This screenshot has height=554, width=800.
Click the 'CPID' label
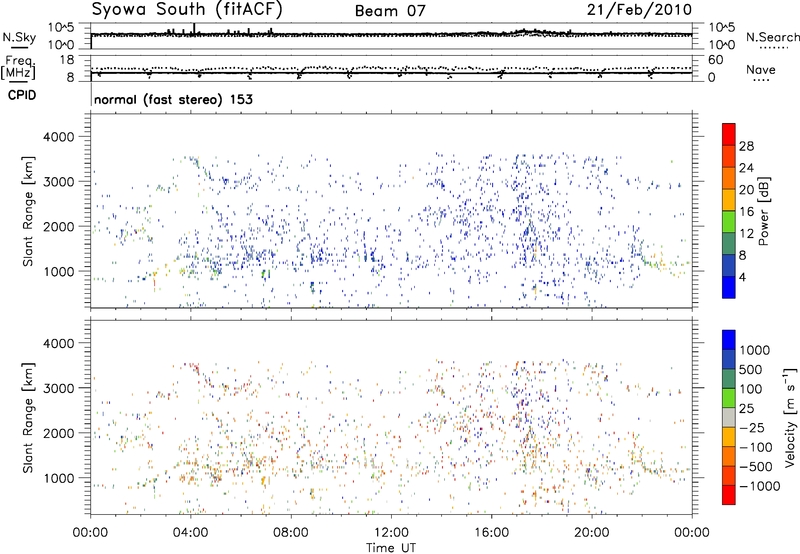coord(21,95)
